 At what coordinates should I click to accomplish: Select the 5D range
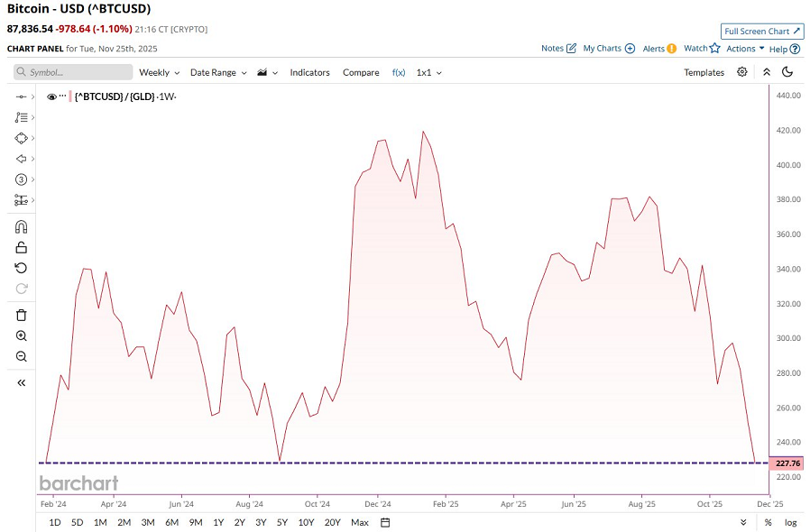tap(77, 522)
